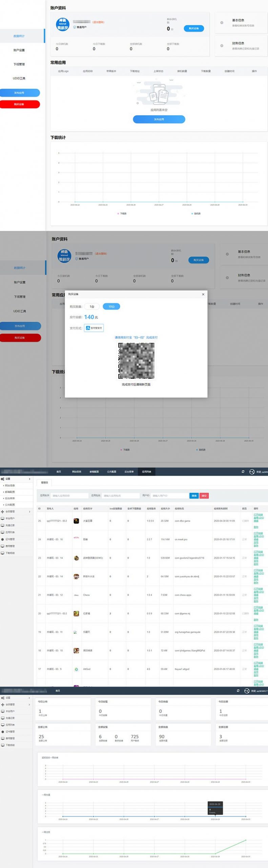Open 网站信息 tab in app-list admin top bar

(77, 472)
